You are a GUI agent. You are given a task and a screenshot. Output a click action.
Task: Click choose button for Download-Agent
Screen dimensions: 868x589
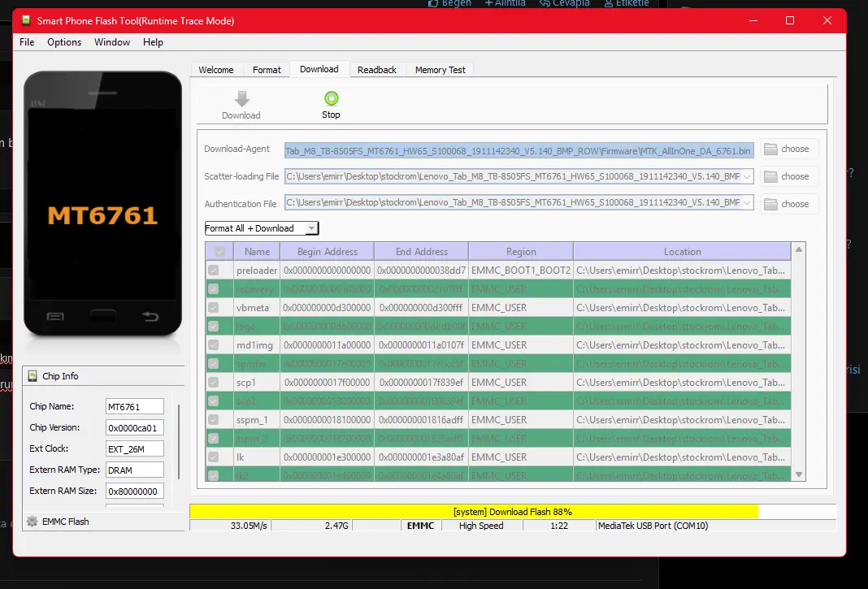789,149
